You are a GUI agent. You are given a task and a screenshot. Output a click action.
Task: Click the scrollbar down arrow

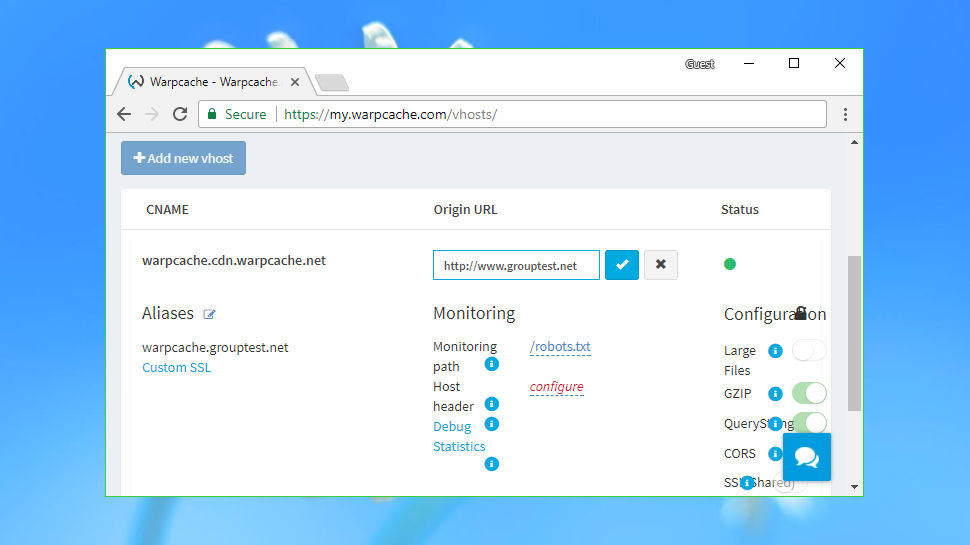pos(854,487)
